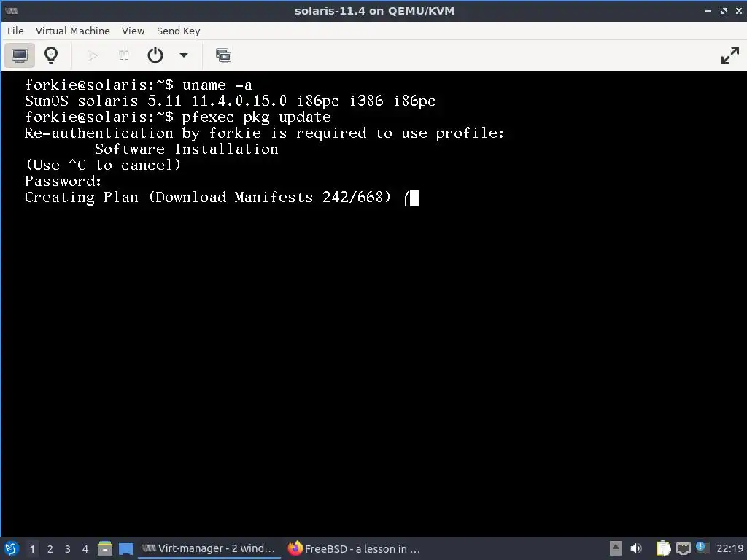Open the removable media eject tray icon
Screen dimensions: 747x560
click(616, 548)
